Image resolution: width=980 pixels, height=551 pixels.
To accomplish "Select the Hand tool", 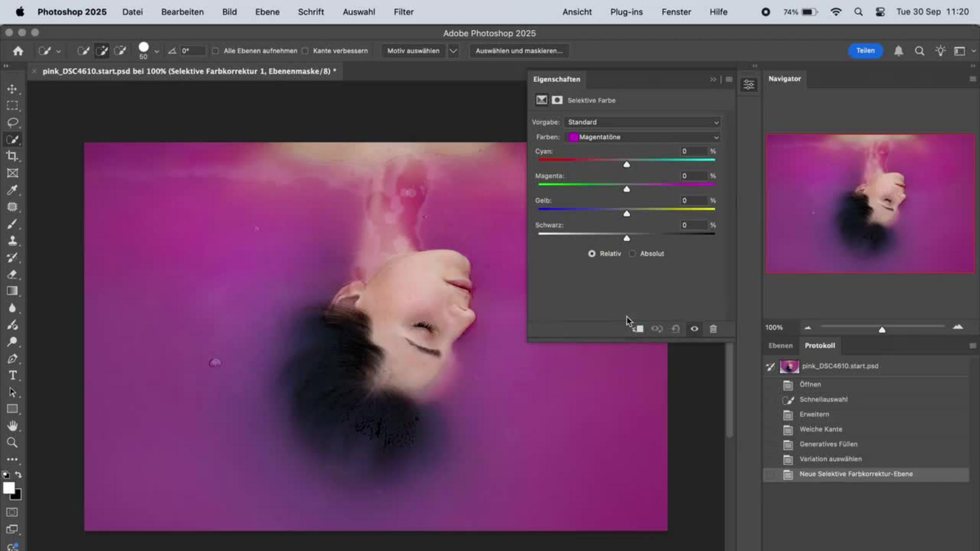I will tap(12, 425).
